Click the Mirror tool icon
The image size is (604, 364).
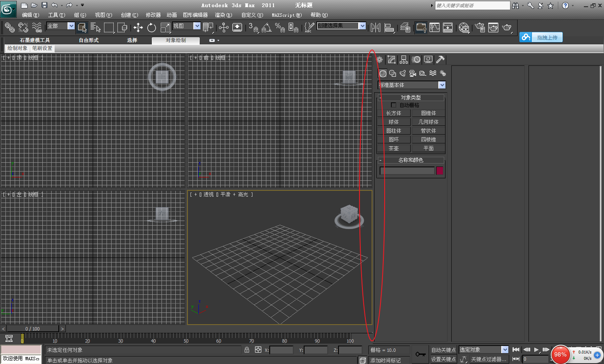point(376,28)
